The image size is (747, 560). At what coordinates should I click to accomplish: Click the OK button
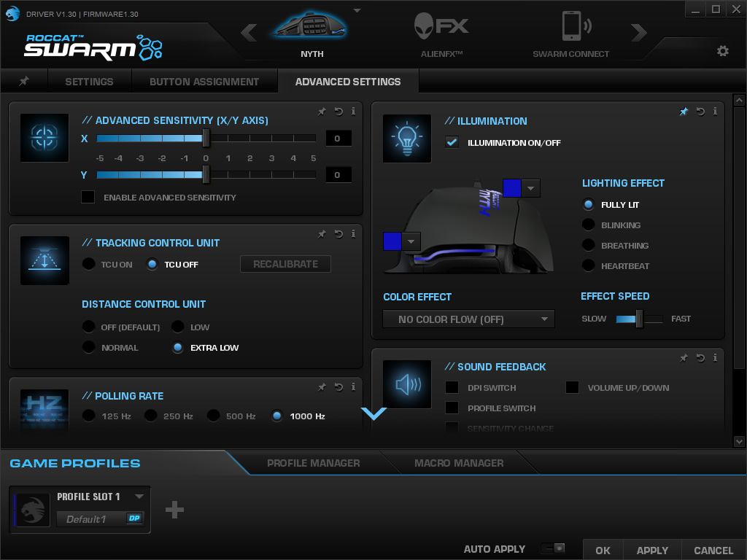[603, 550]
